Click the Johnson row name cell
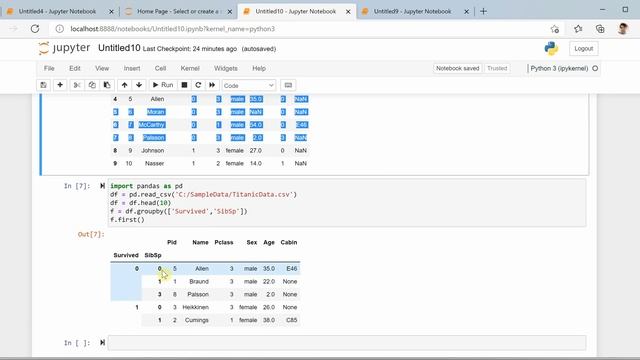The image size is (640, 360). pos(153,151)
